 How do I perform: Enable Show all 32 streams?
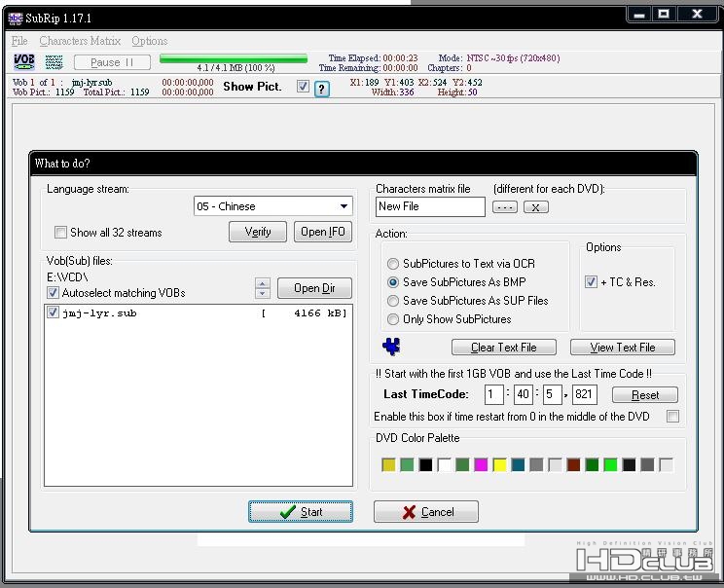click(x=60, y=232)
